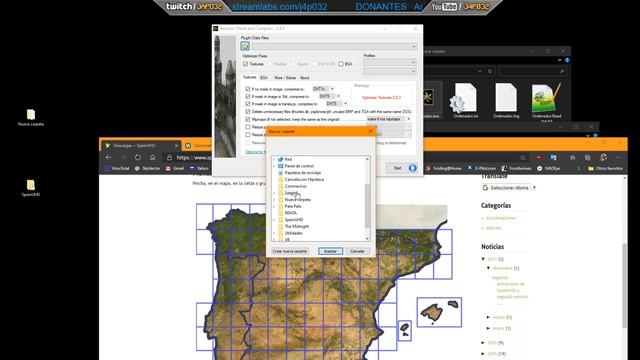Toggle the second Resize checkbox
Image resolution: width=640 pixels, height=360 pixels.
[248, 135]
